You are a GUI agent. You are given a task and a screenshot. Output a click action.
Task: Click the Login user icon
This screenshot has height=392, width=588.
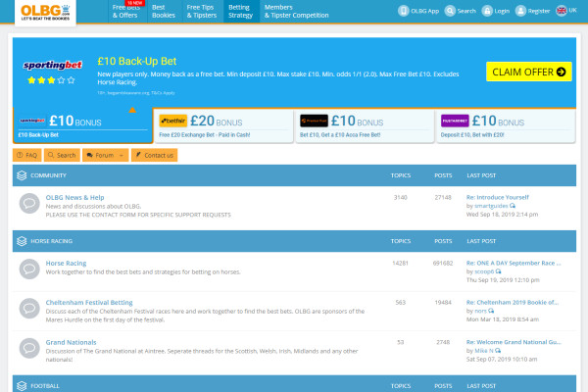(x=489, y=11)
